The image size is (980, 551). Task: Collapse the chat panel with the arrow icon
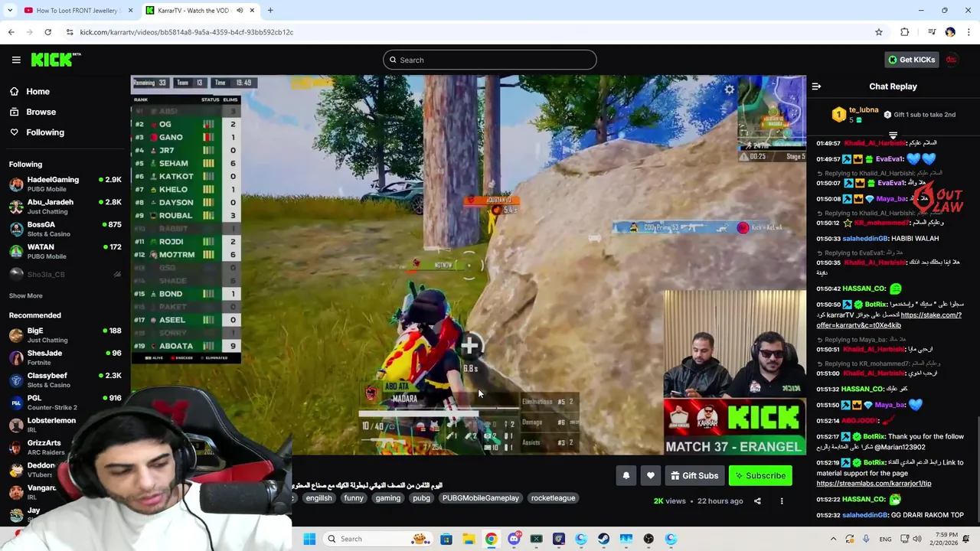click(816, 86)
